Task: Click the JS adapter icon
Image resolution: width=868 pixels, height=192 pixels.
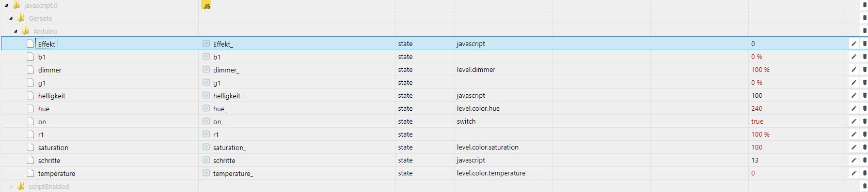Action: (207, 6)
